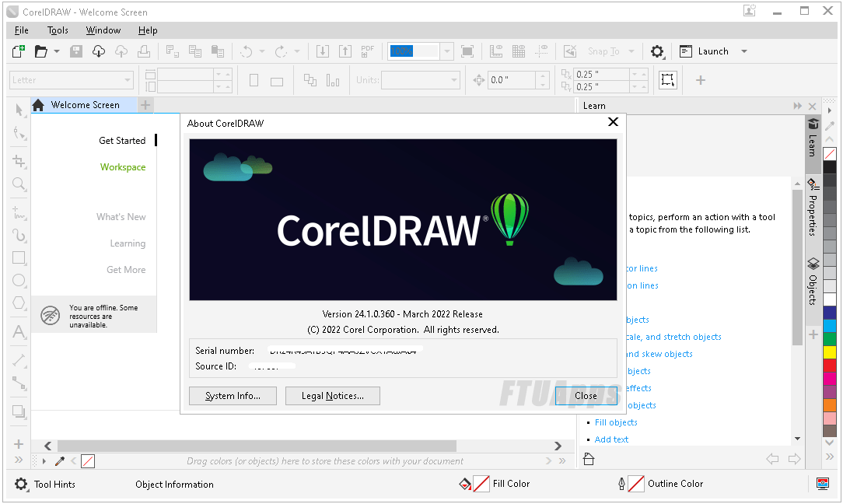The height and width of the screenshot is (504, 843).
Task: Open the File menu
Action: pyautogui.click(x=22, y=30)
